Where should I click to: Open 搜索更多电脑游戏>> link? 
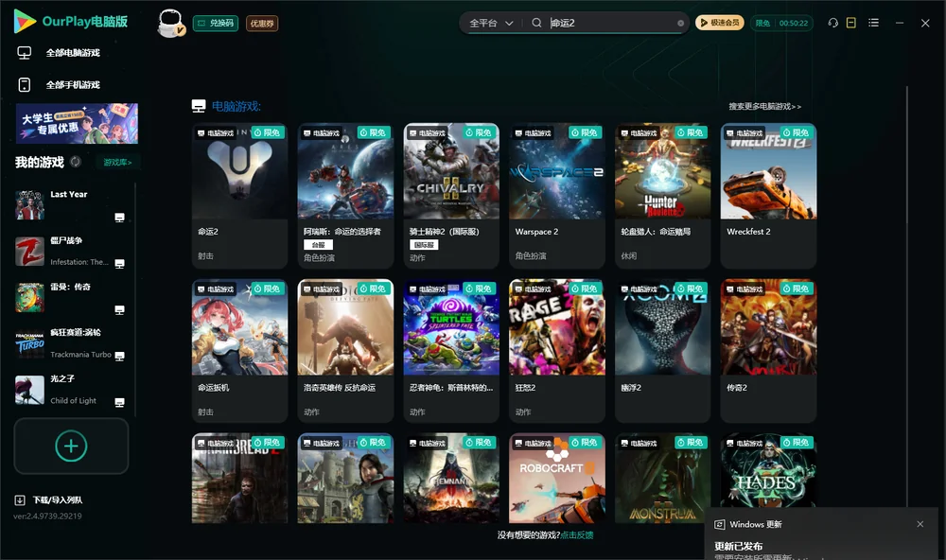coord(764,106)
